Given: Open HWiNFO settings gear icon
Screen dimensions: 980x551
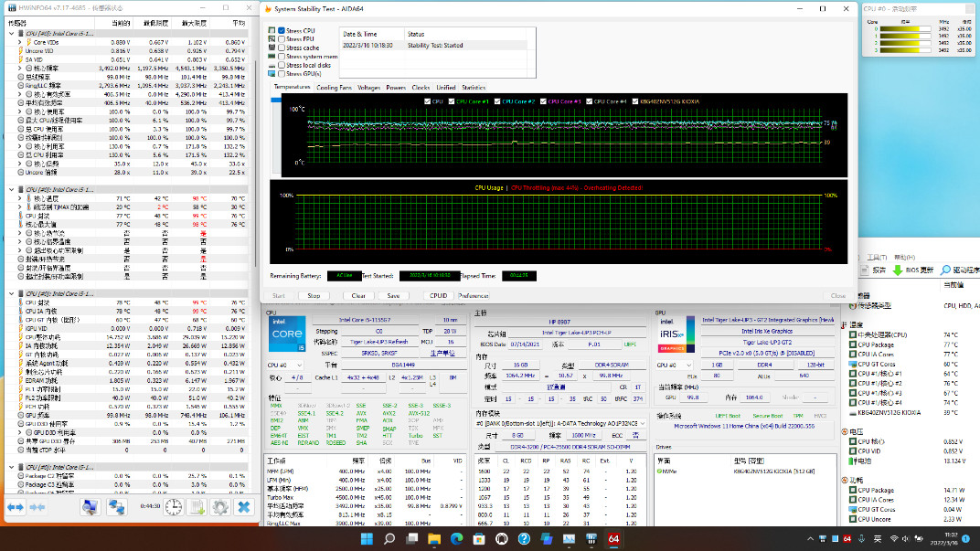Looking at the screenshot, I should click(x=220, y=506).
